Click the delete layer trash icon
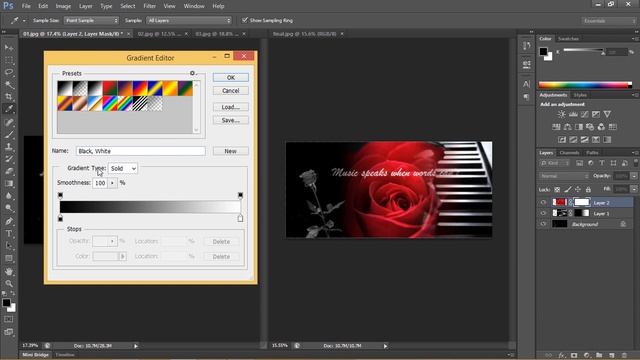This screenshot has height=360, width=640. coord(624,356)
